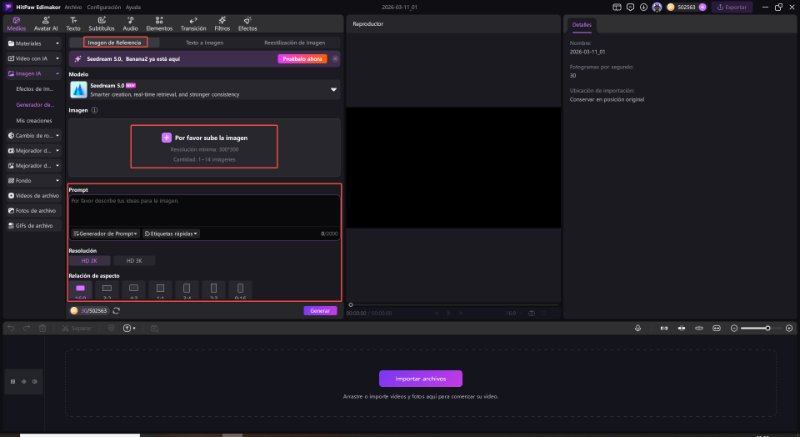Open the Generador de Prompt dropdown
Image resolution: width=800 pixels, height=437 pixels.
pyautogui.click(x=105, y=233)
